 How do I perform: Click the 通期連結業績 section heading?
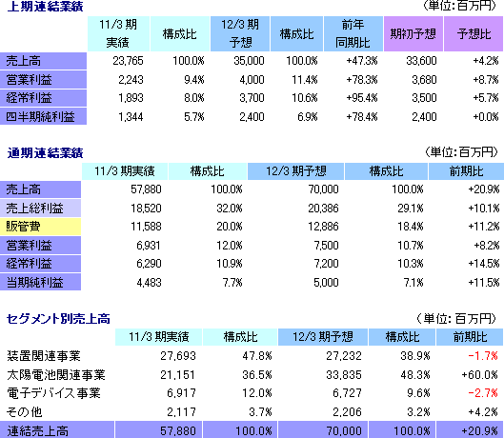click(46, 153)
